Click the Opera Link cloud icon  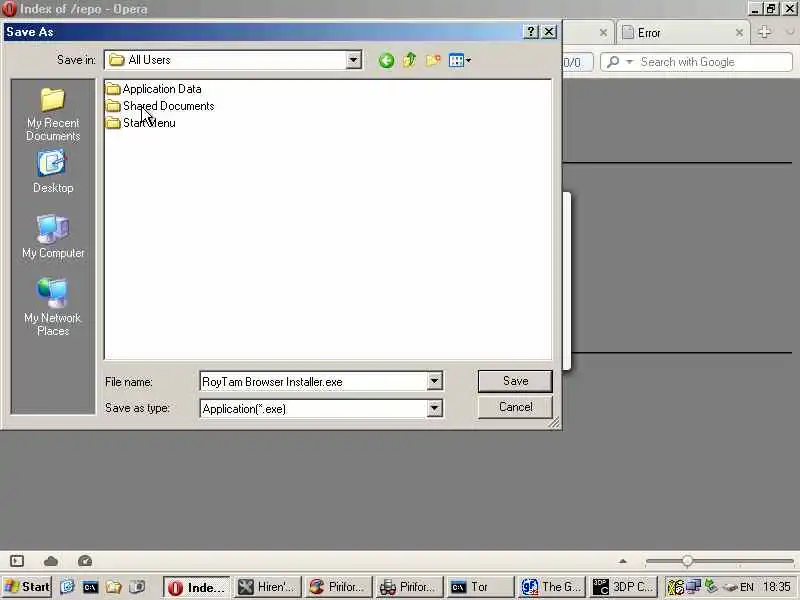(51, 561)
